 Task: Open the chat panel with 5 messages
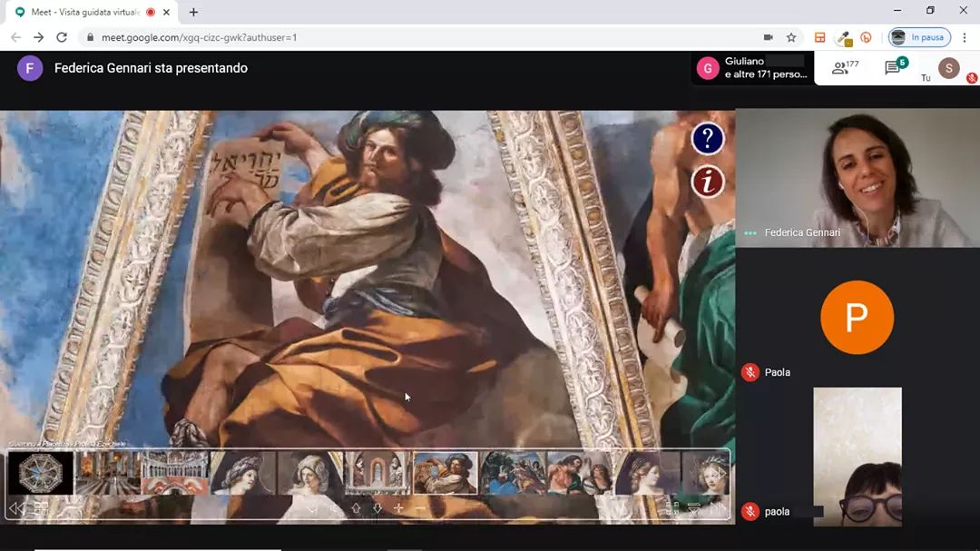[896, 66]
